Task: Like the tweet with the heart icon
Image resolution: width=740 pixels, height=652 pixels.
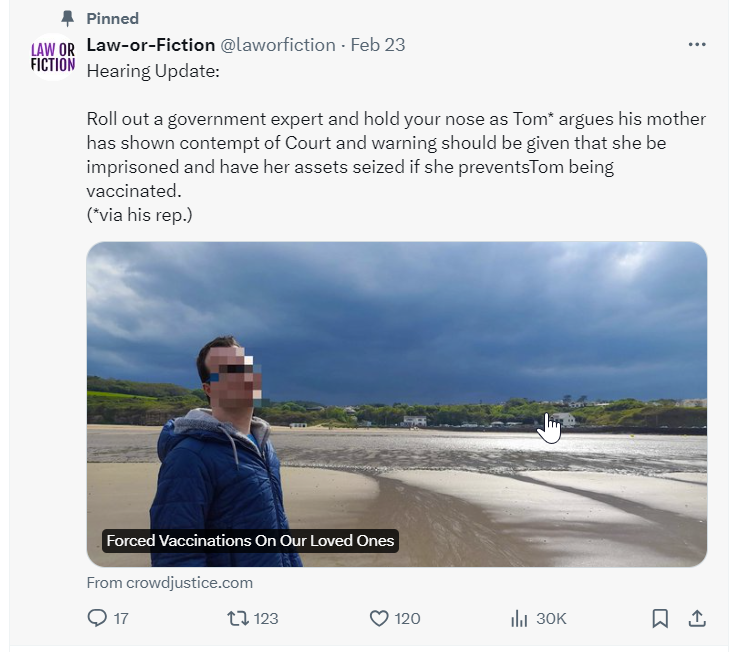Action: (378, 618)
